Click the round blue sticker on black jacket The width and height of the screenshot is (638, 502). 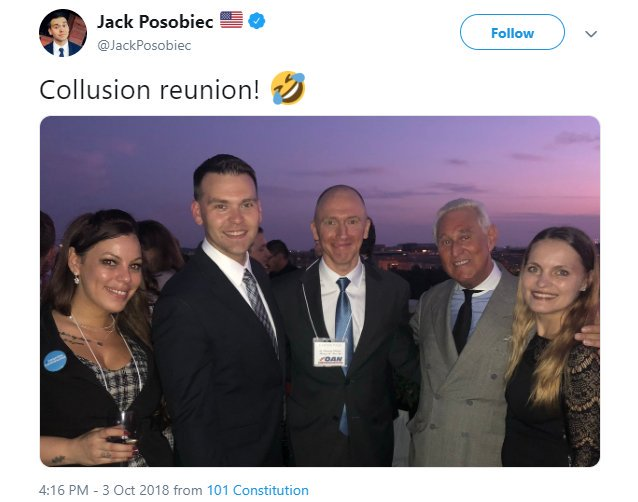55,361
